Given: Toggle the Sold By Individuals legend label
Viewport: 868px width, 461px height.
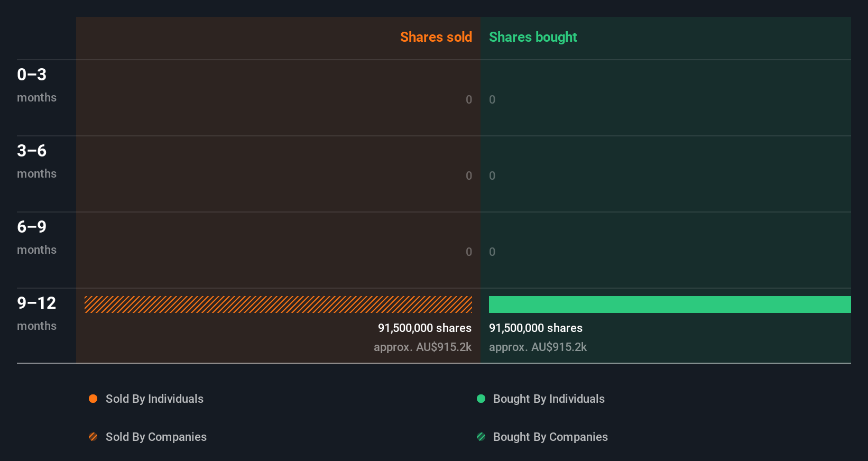Looking at the screenshot, I should tap(154, 399).
